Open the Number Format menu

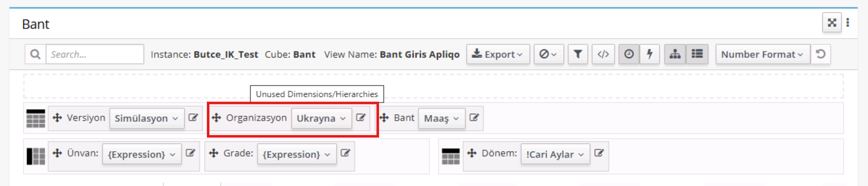click(x=762, y=54)
